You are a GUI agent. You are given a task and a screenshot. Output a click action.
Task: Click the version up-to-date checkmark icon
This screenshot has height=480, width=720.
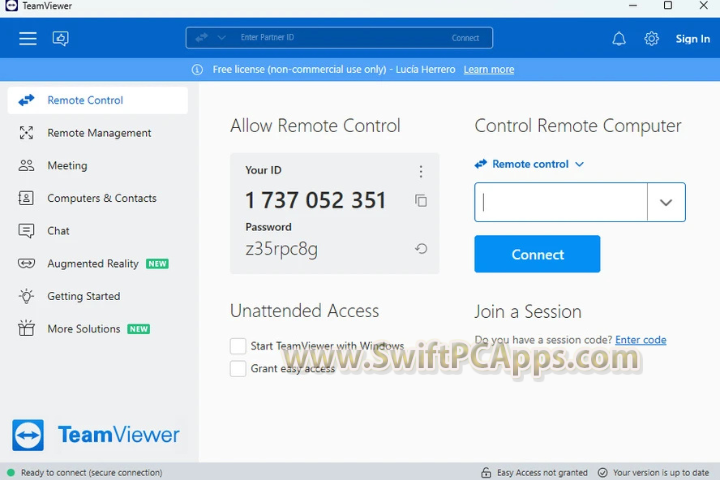[603, 472]
